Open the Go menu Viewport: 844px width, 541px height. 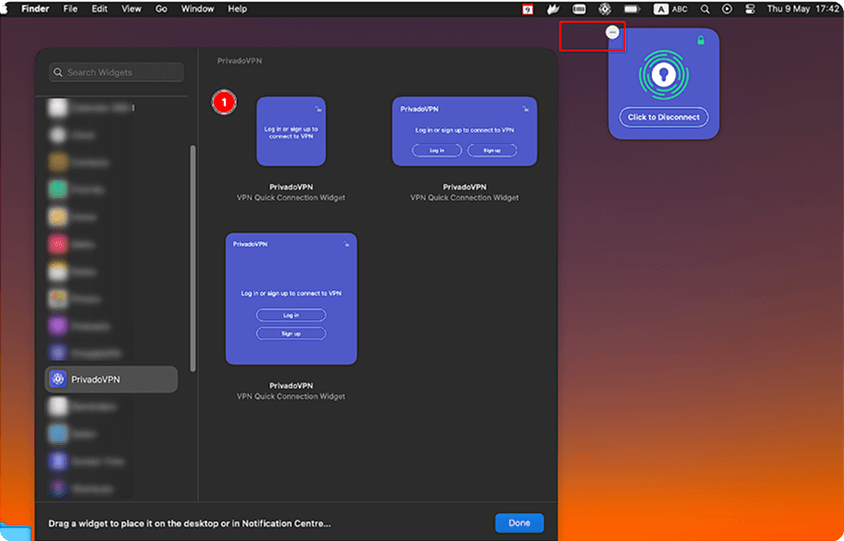point(161,9)
